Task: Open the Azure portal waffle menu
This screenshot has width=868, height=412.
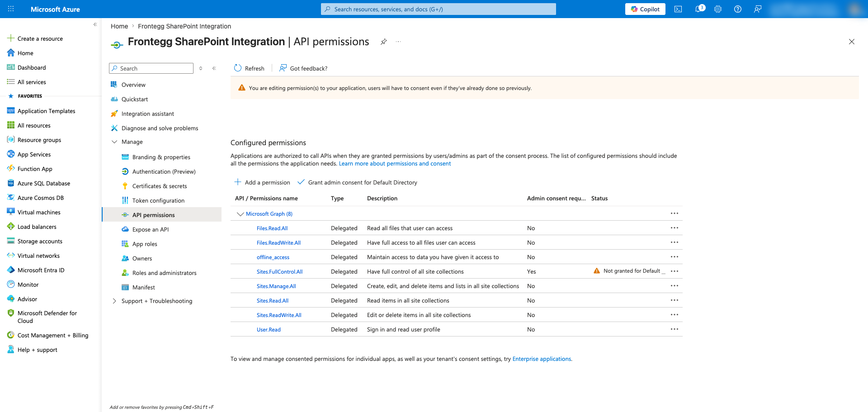Action: 11,9
